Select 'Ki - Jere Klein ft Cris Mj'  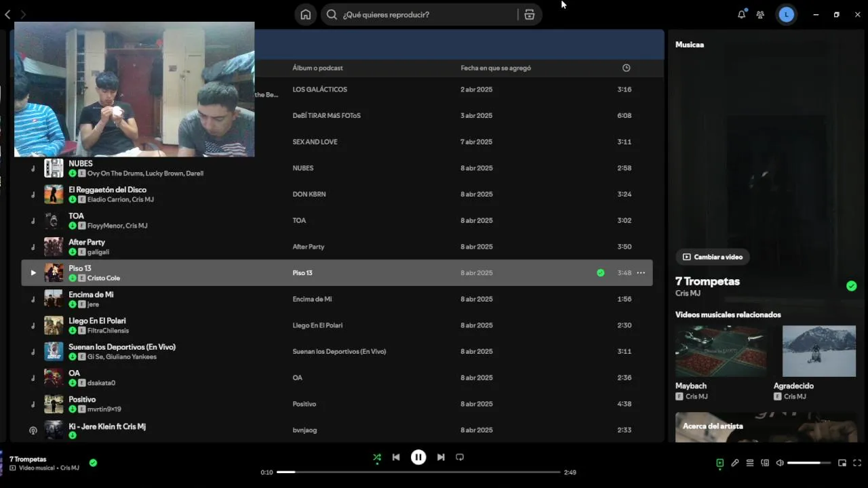click(x=107, y=426)
